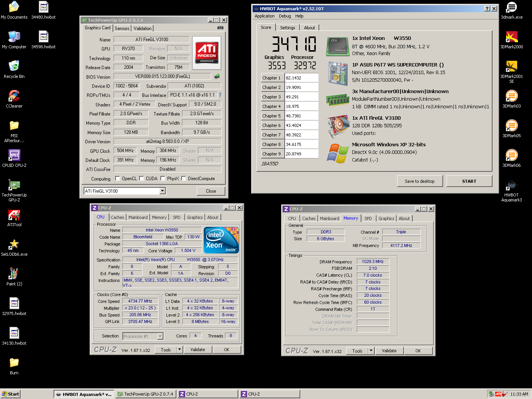532x399 pixels.
Task: Open Tools dropdown arrow in CPU tab window
Action: click(x=180, y=350)
